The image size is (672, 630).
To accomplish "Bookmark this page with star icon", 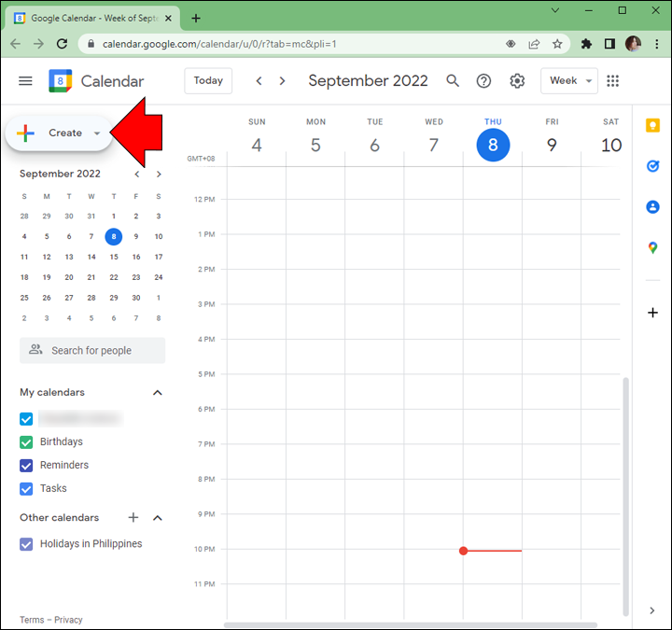I will coord(557,44).
